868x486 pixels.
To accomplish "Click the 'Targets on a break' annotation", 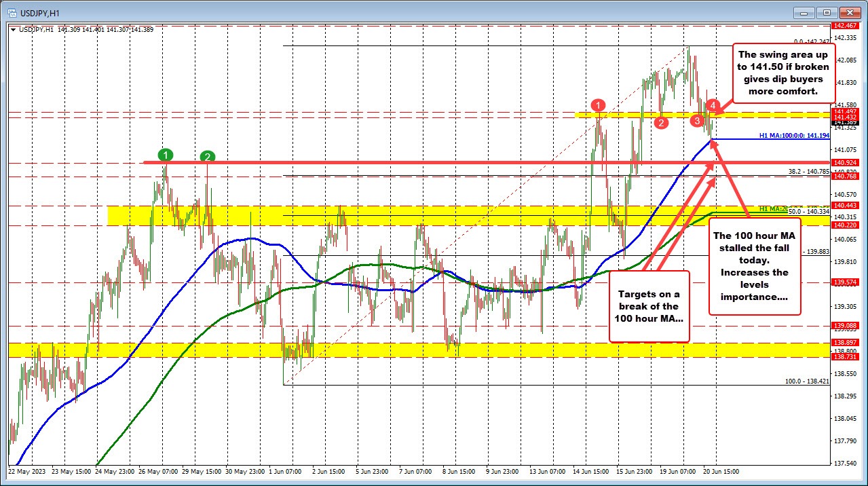I will [649, 305].
